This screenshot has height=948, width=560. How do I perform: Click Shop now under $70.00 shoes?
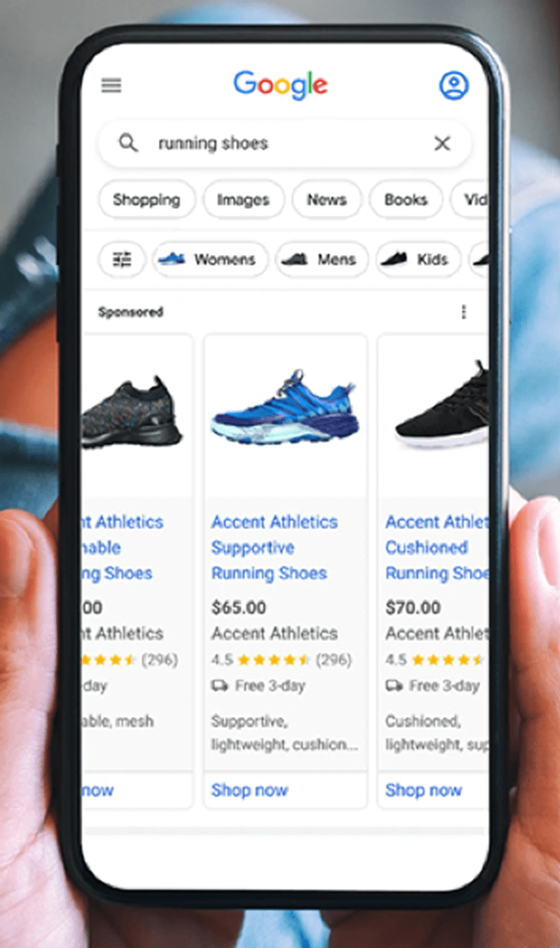coord(423,790)
